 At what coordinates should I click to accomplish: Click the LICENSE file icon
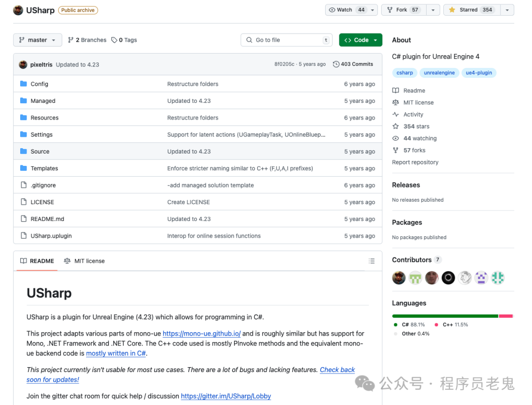coord(24,202)
